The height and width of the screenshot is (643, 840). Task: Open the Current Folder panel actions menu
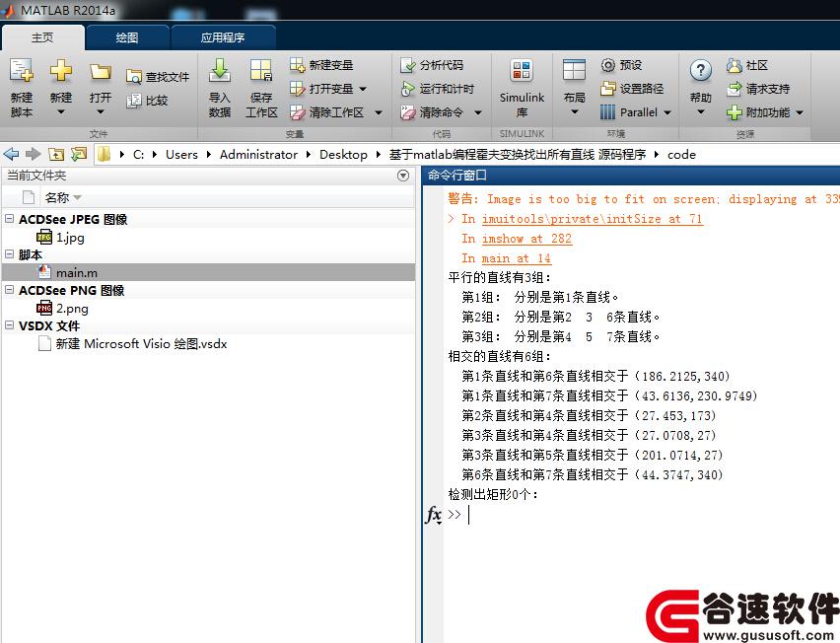pyautogui.click(x=403, y=176)
